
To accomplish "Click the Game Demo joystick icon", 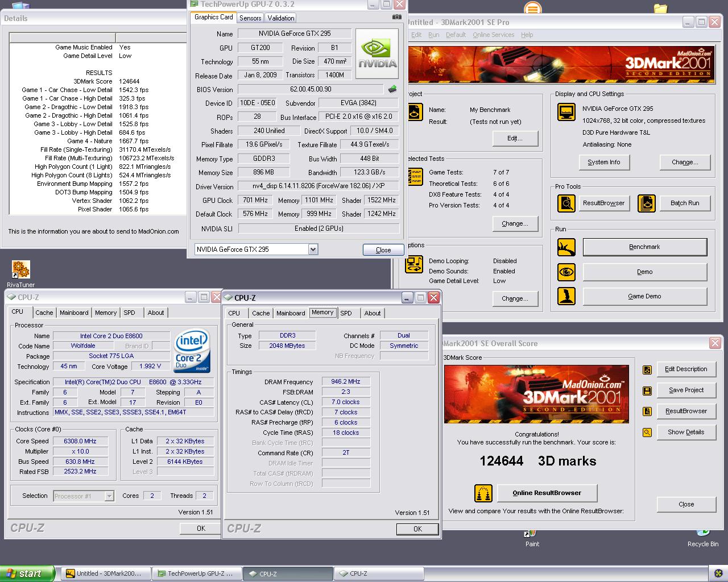I will 566,296.
